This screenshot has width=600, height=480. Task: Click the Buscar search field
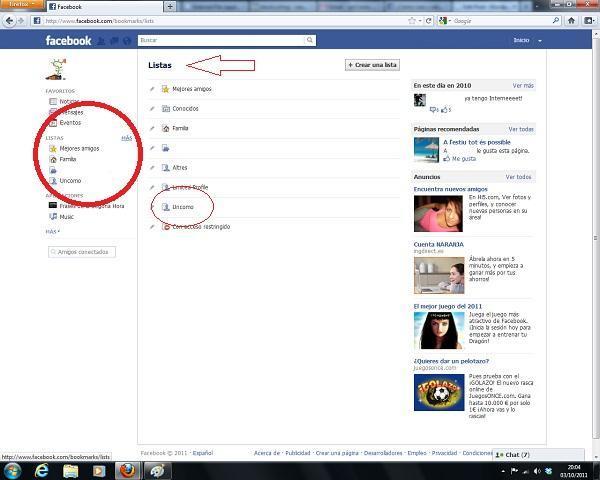[x=221, y=40]
